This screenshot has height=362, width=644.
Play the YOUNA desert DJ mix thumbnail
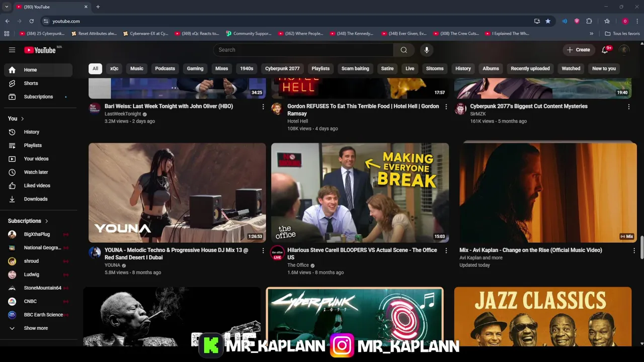coord(177,193)
